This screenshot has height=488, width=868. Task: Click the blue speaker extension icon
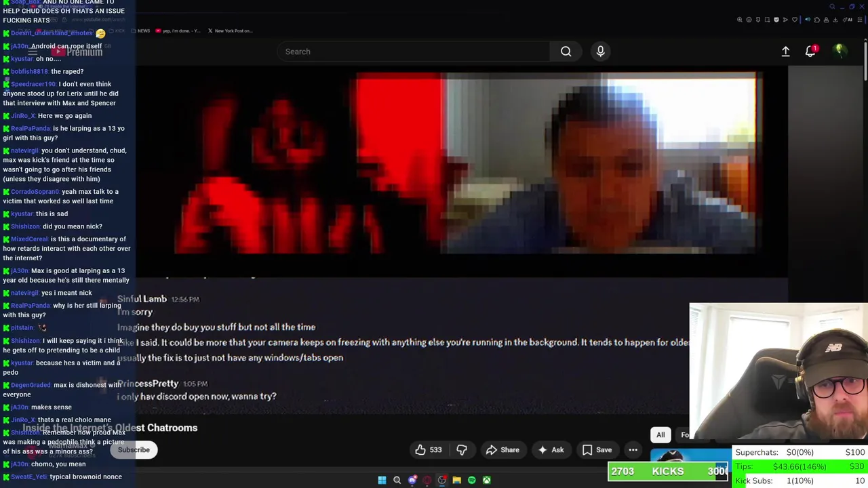(808, 20)
